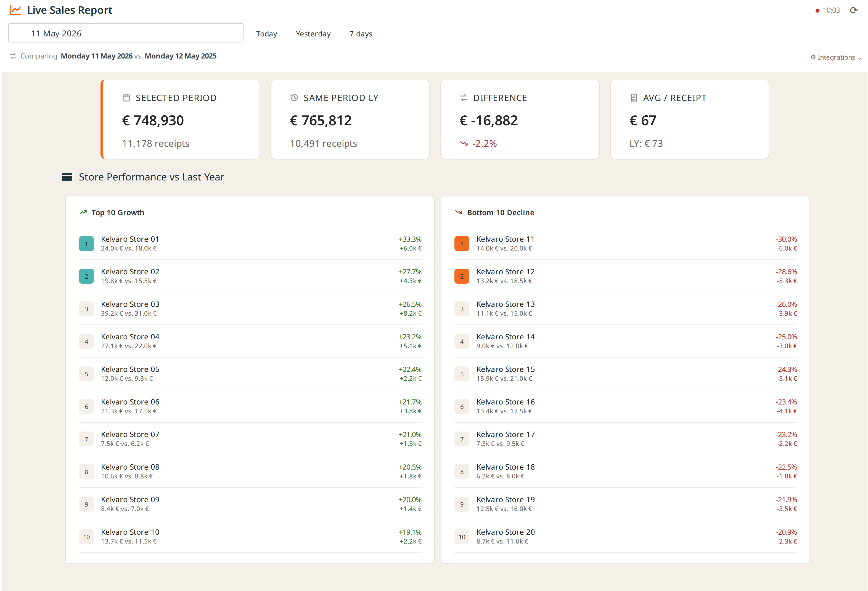Open Kelvaro Store 03 row

(250, 309)
